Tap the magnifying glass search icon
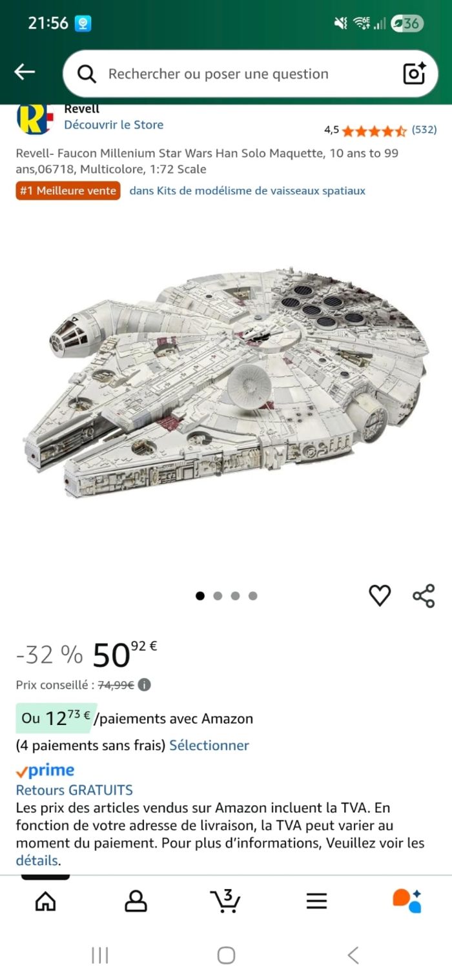The height and width of the screenshot is (980, 452). (x=87, y=74)
